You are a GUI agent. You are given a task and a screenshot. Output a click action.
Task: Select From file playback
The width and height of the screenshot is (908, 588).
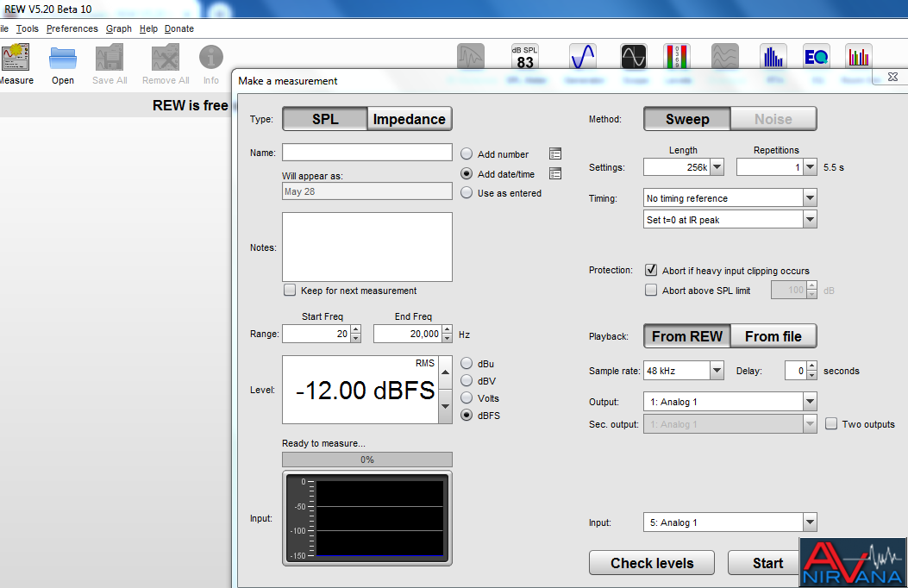773,336
